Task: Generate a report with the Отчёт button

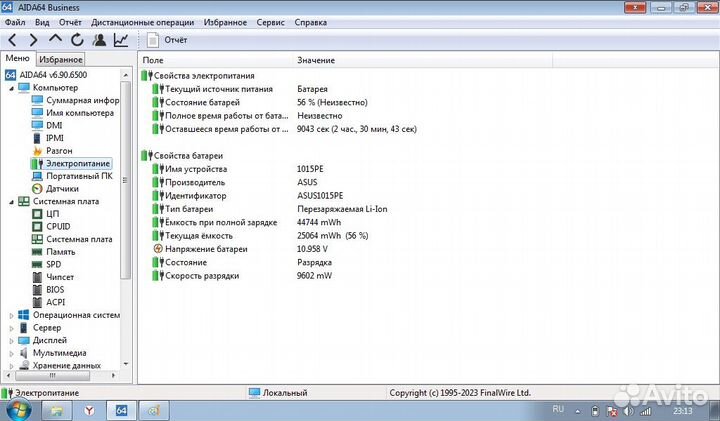Action: 167,40
